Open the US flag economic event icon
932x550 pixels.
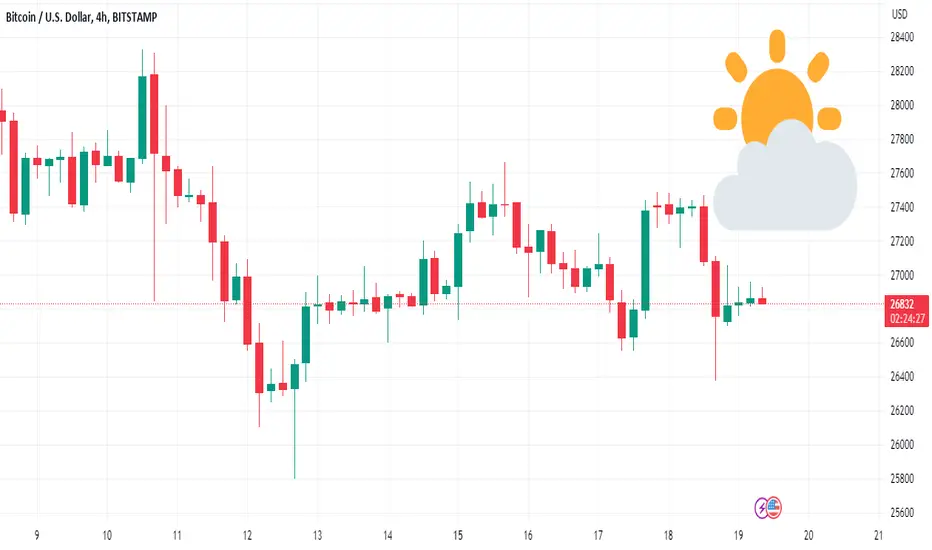coord(773,507)
